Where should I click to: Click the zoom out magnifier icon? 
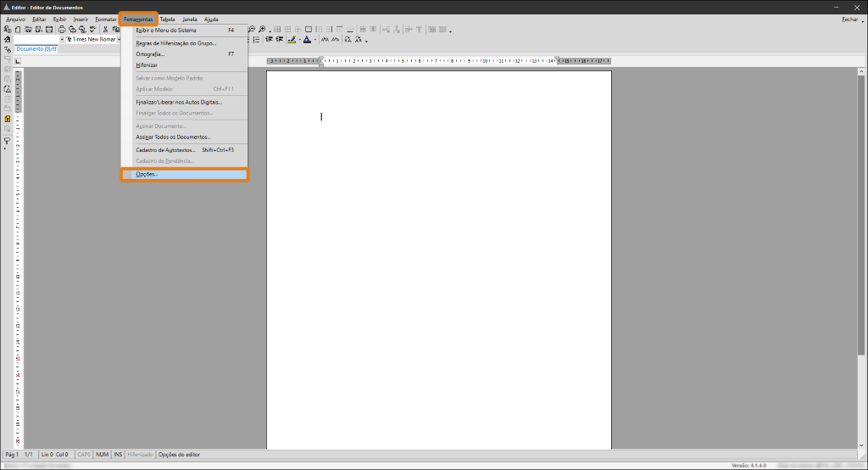(x=252, y=30)
